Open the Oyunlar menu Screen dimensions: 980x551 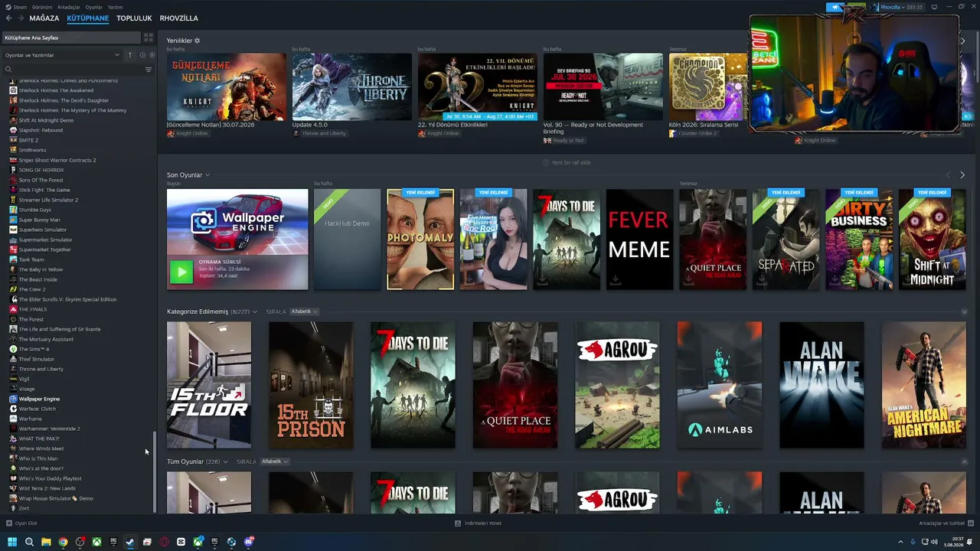coord(93,7)
